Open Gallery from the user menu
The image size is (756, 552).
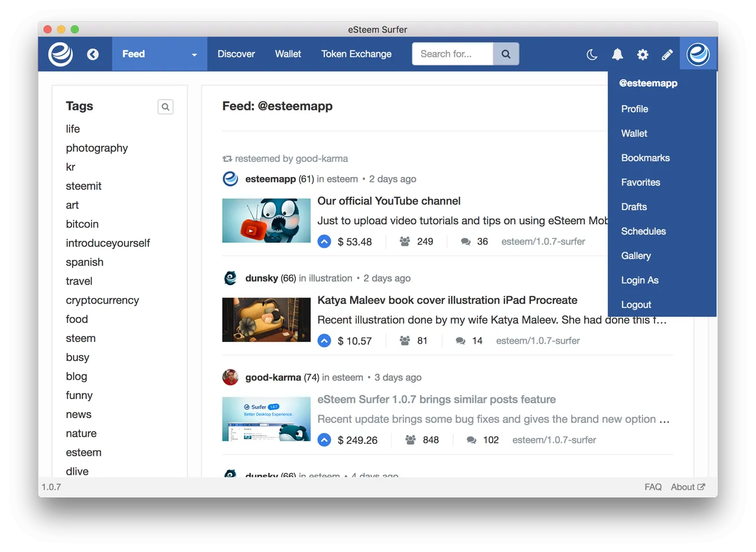[636, 256]
